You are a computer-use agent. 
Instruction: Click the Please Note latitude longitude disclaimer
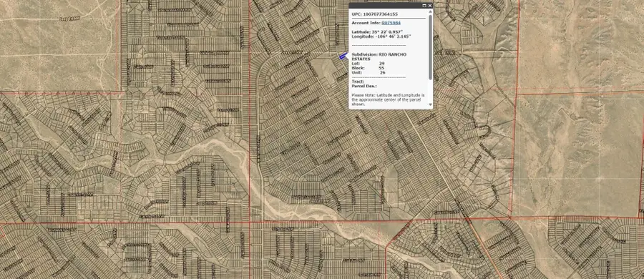(388, 99)
